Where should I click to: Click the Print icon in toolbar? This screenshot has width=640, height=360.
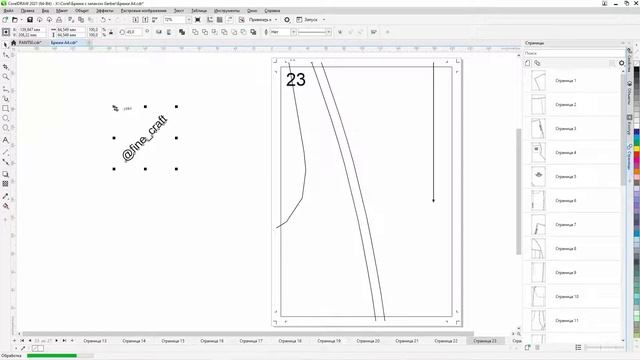coord(59,20)
